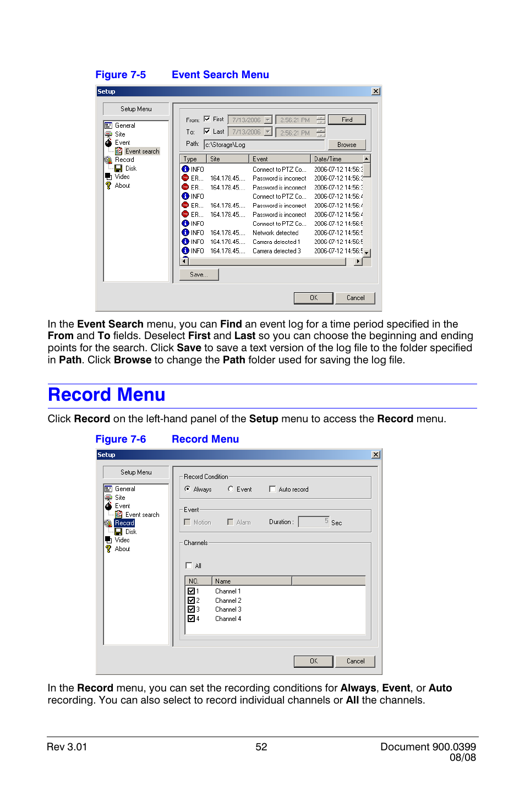
Task: Click the event log's vertical scrollbar up arrow
Action: coord(367,159)
